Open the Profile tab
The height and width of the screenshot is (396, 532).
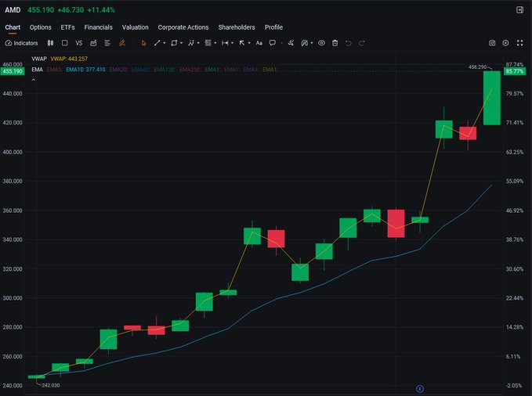(273, 27)
